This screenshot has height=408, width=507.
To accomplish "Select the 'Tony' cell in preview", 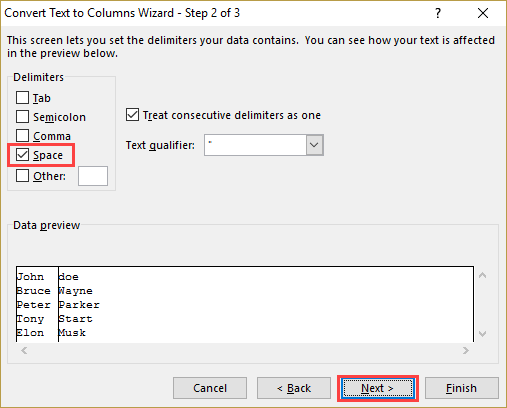I will point(30,319).
